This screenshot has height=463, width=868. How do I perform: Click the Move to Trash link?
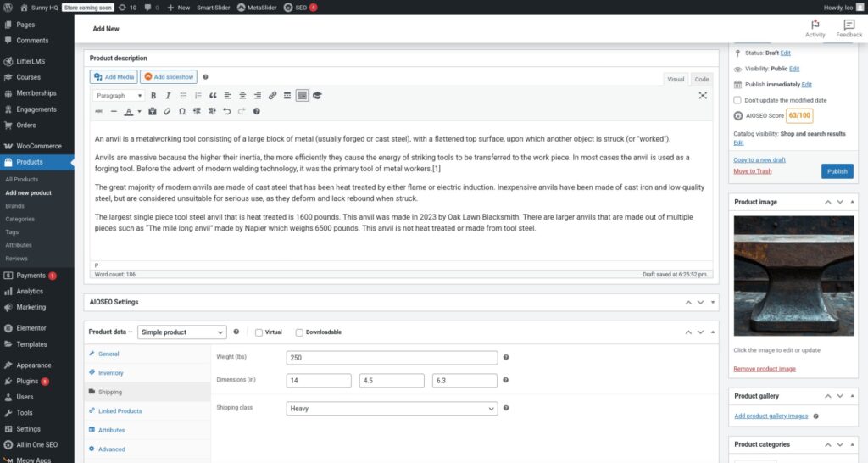753,171
